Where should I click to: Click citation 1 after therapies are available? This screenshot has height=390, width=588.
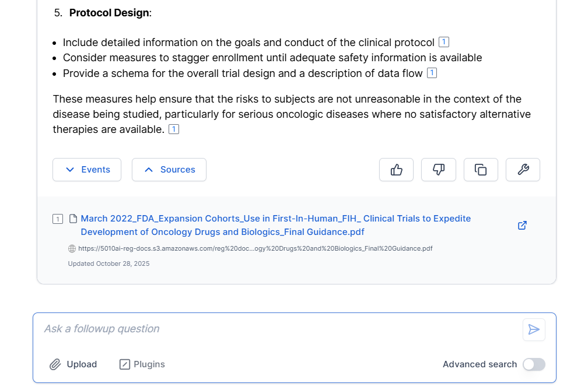tap(174, 129)
